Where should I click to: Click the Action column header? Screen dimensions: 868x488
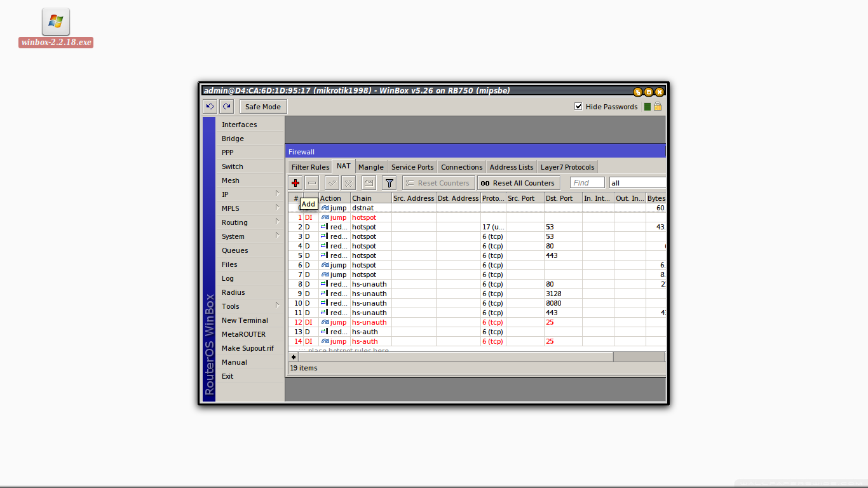tap(334, 198)
